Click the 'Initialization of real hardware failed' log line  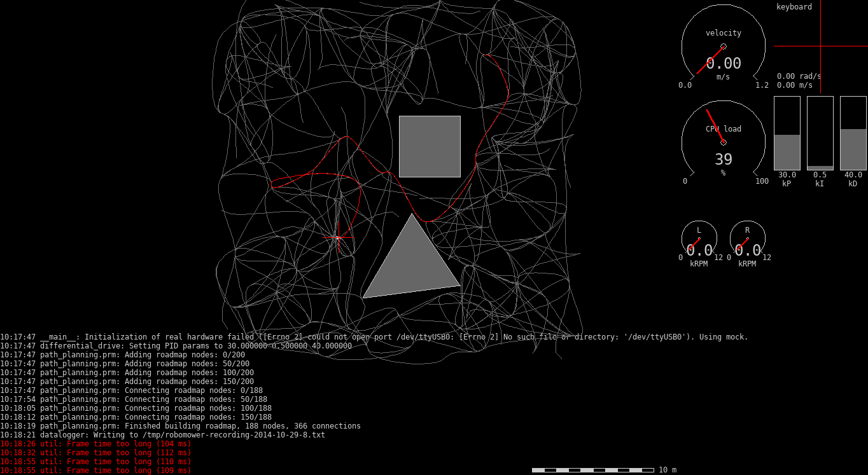pyautogui.click(x=374, y=337)
